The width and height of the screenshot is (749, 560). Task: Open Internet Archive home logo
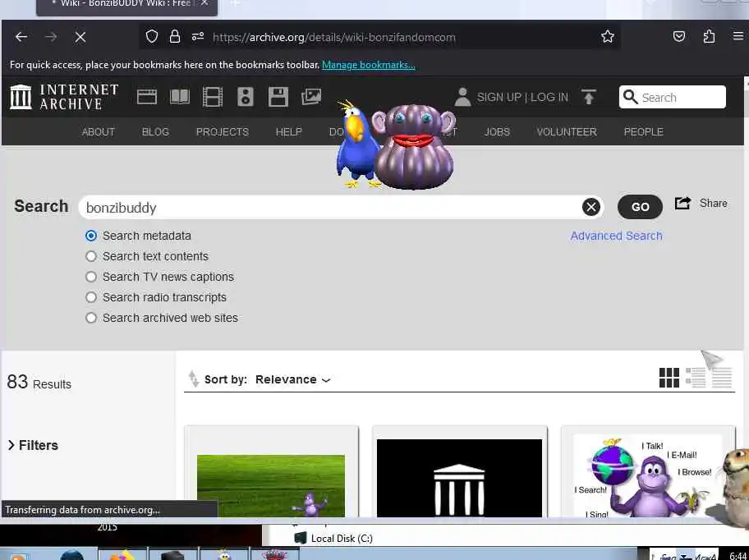click(x=64, y=97)
